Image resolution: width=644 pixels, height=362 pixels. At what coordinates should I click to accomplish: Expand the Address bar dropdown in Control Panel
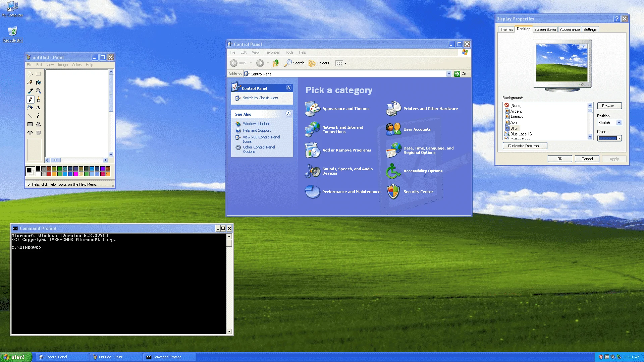point(449,74)
